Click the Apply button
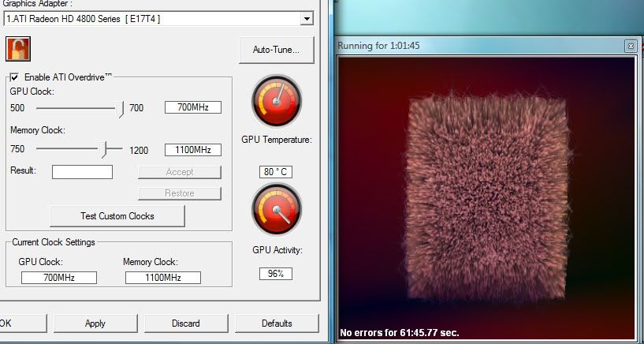Screen dimensions: 644x344 (95, 323)
